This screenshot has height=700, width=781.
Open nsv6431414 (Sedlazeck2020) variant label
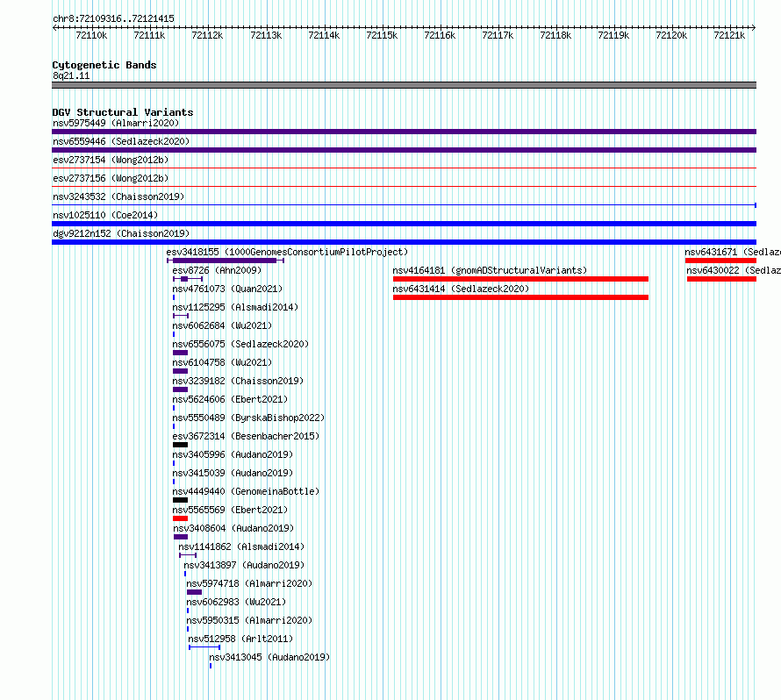click(x=461, y=289)
